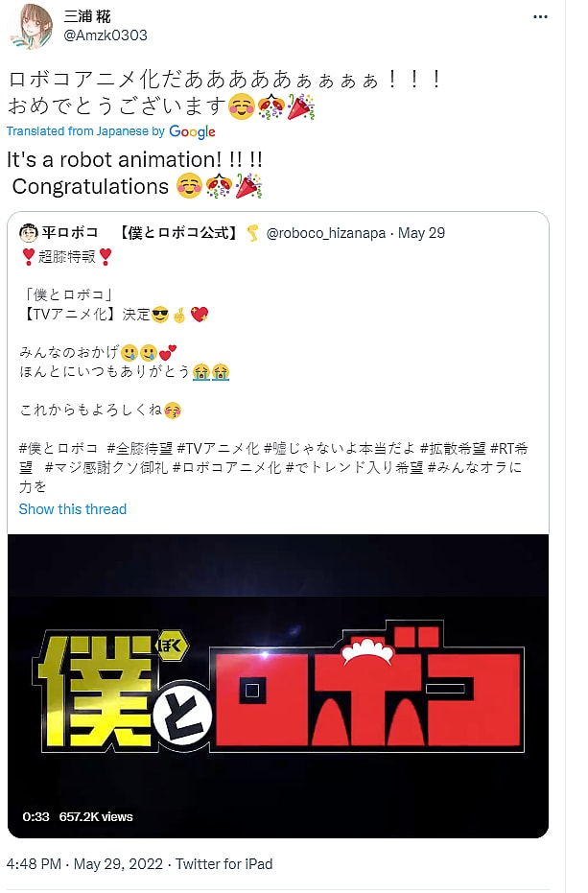
Task: Open hashtag #拡散希望
Action: coord(453,448)
